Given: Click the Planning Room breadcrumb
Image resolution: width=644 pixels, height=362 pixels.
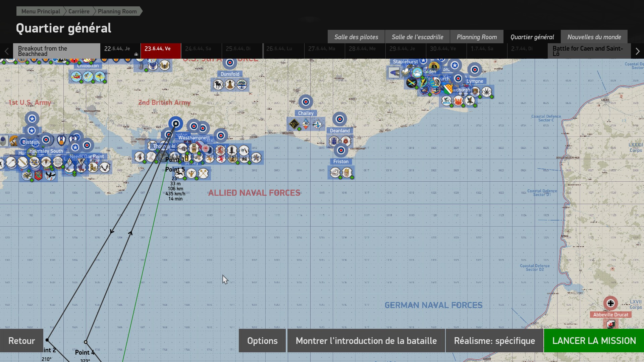Looking at the screenshot, I should coord(117,11).
